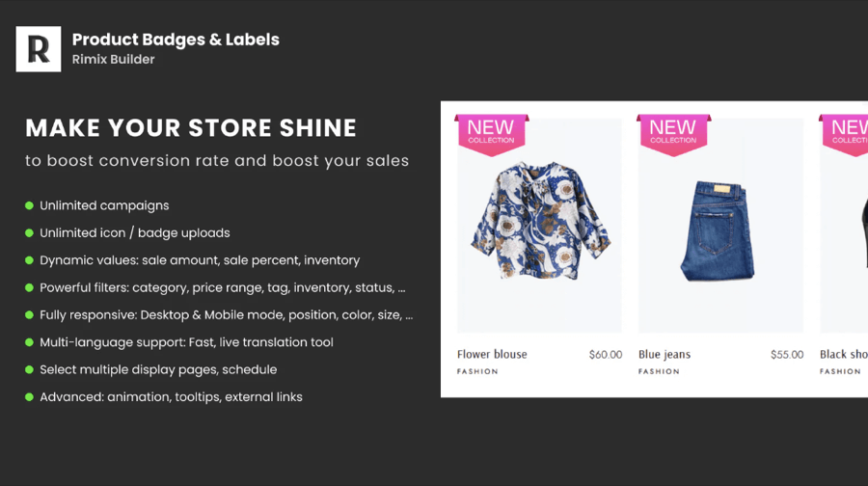Click the Blue jeans product name
This screenshot has width=868, height=486.
click(x=665, y=355)
